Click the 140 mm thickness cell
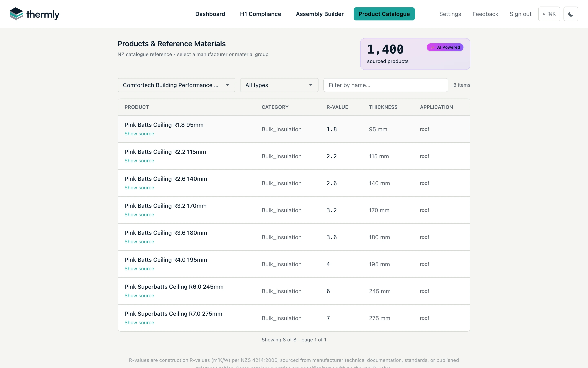Image resolution: width=588 pixels, height=368 pixels. [x=379, y=183]
